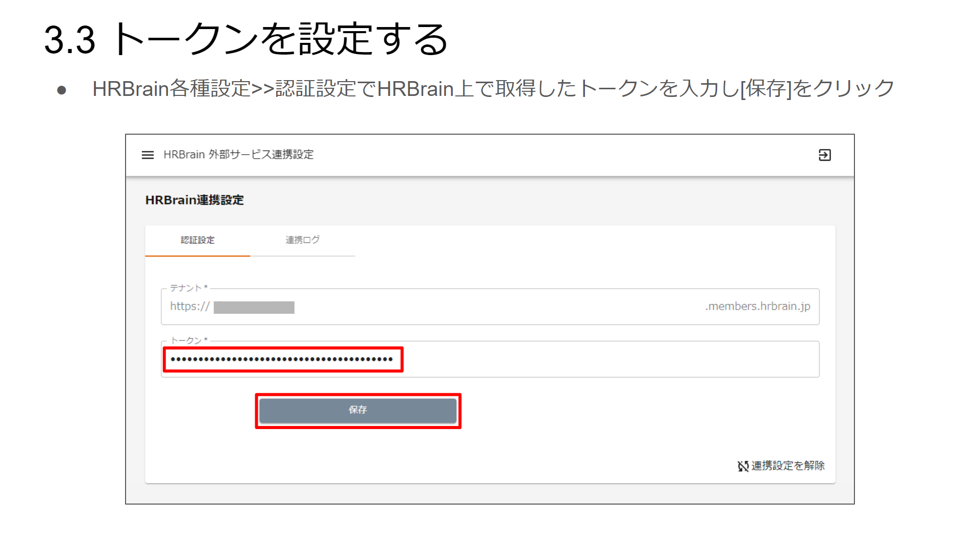
Task: Click the unlink sync icon
Action: (x=743, y=466)
